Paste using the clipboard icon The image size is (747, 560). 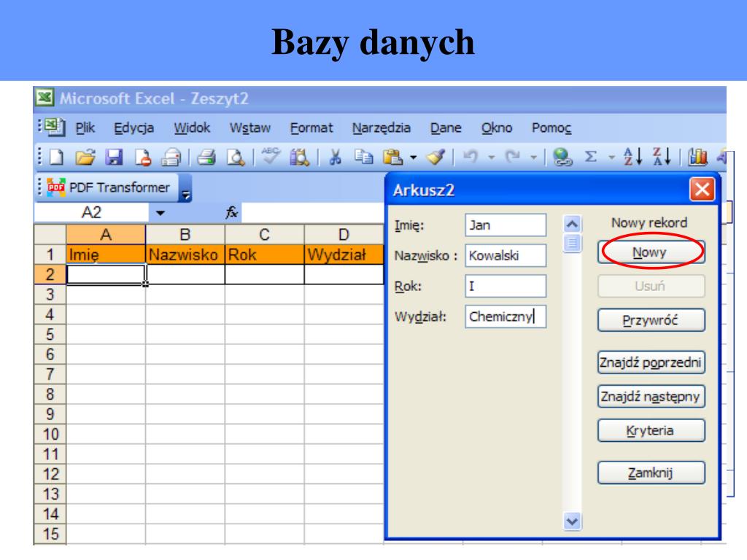tap(392, 157)
